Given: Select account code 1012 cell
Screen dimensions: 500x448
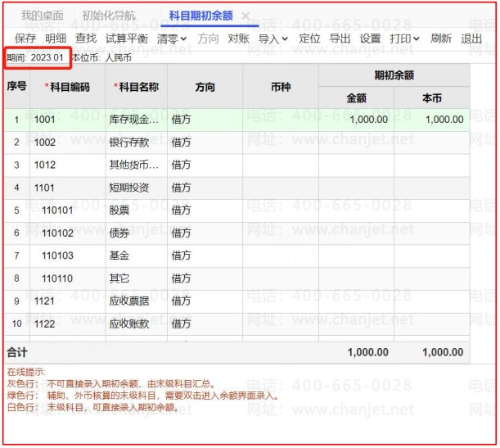Looking at the screenshot, I should click(x=68, y=165).
